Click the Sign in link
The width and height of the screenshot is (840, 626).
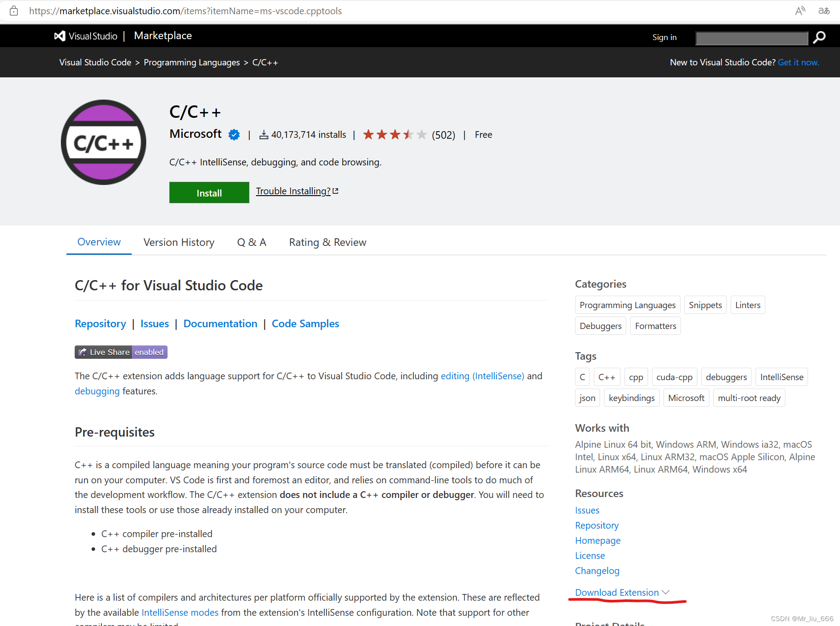tap(664, 37)
